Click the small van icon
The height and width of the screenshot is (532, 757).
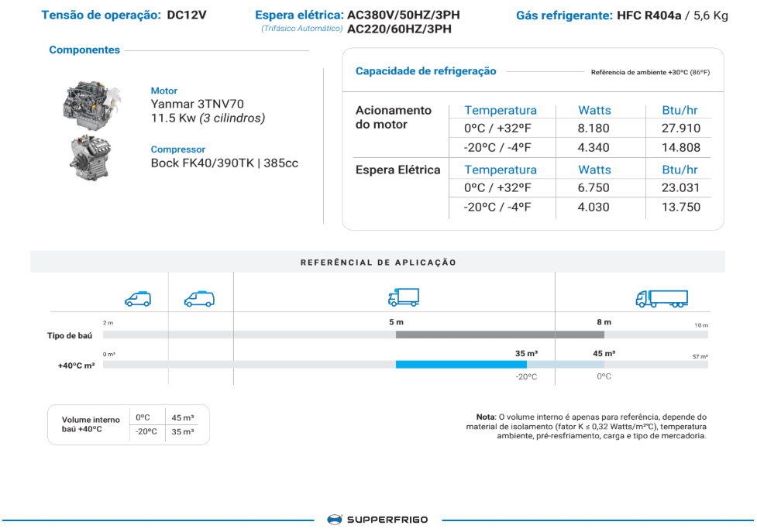[x=137, y=299]
